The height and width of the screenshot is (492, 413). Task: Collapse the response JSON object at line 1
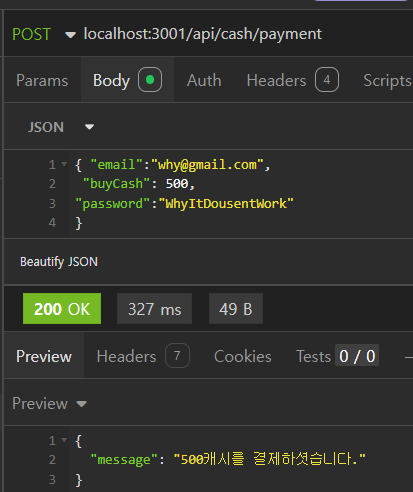64,440
